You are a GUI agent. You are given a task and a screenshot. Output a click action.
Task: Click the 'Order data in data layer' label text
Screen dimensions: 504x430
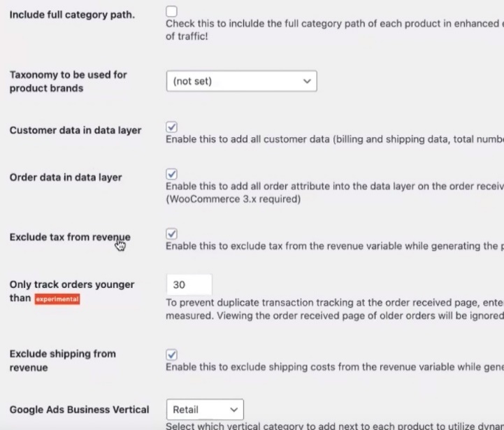coord(66,178)
